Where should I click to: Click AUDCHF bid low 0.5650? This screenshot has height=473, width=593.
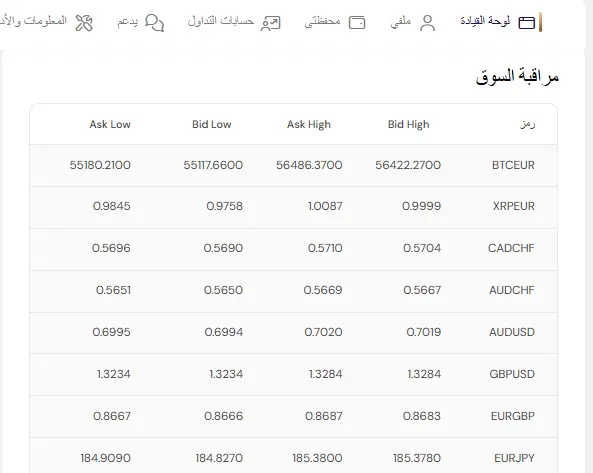pyautogui.click(x=223, y=290)
